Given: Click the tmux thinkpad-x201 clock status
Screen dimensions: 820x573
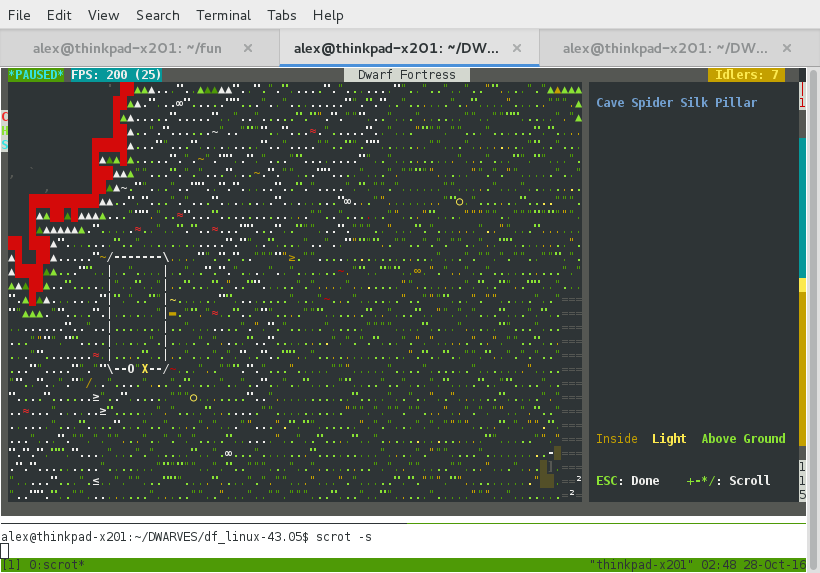Looking at the screenshot, I should click(698, 565).
